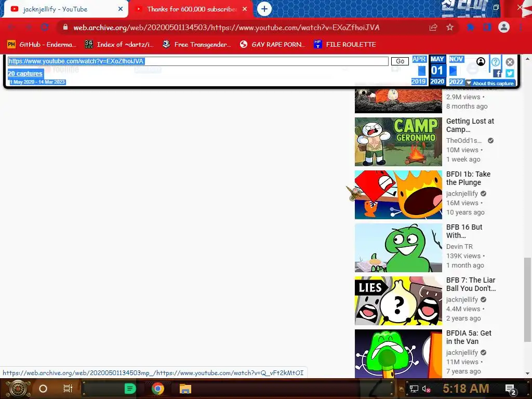The width and height of the screenshot is (532, 399).
Task: Open the BFB 16 But With... thumbnail
Action: [x=398, y=248]
